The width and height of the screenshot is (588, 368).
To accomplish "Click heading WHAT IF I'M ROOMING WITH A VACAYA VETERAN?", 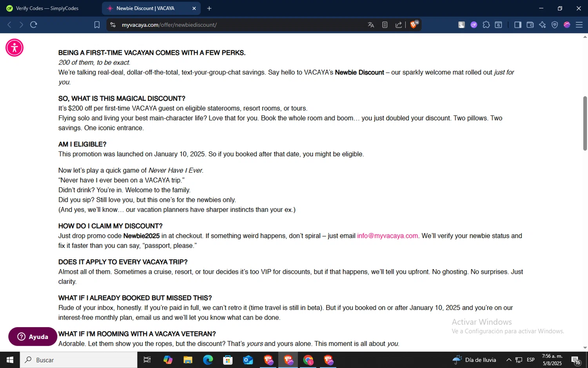I will (137, 334).
